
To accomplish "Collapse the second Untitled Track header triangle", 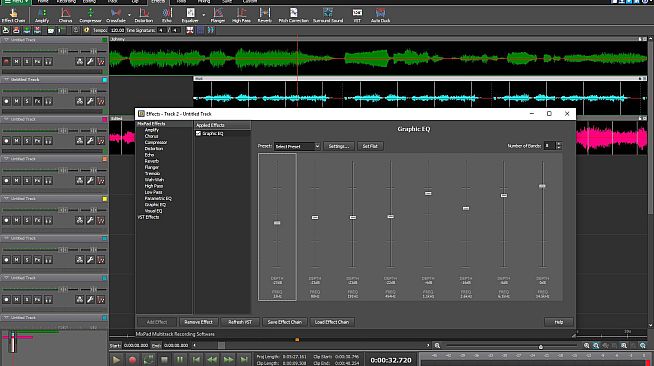I will click(x=6, y=79).
